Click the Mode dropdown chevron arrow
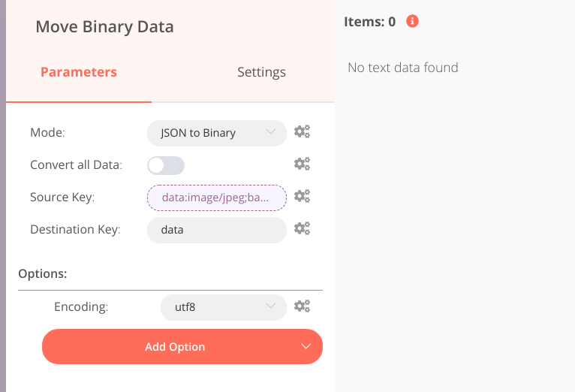This screenshot has height=392, width=575. [271, 131]
